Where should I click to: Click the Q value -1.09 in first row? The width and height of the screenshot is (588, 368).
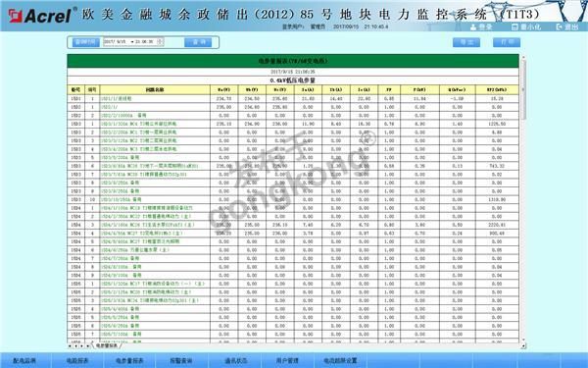pos(458,99)
